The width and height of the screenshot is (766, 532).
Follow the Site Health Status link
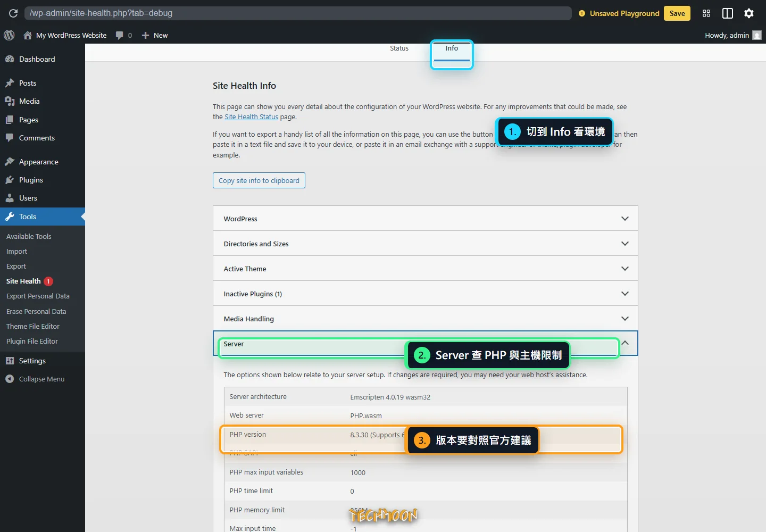(251, 117)
